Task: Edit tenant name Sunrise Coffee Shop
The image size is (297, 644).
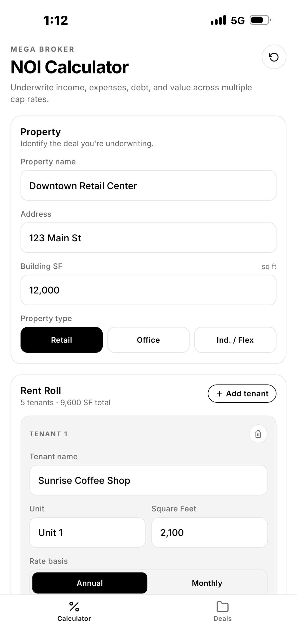Action: click(148, 480)
